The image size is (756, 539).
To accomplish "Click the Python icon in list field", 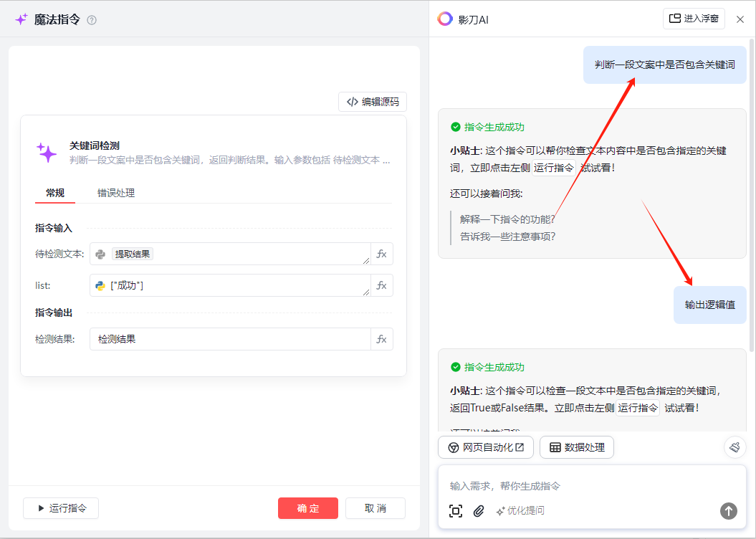I will point(100,285).
